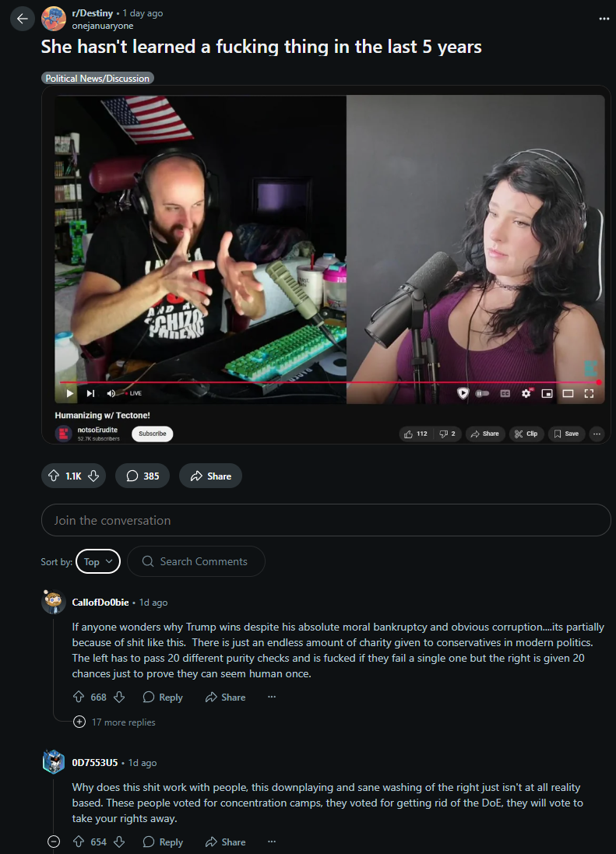
Task: Focus the Join the conversation field
Action: click(326, 520)
